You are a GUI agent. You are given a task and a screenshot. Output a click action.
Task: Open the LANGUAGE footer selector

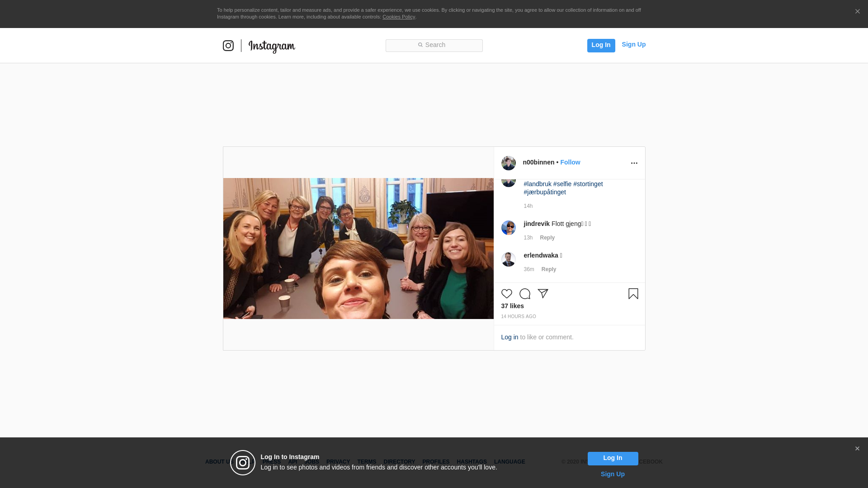[x=509, y=462]
